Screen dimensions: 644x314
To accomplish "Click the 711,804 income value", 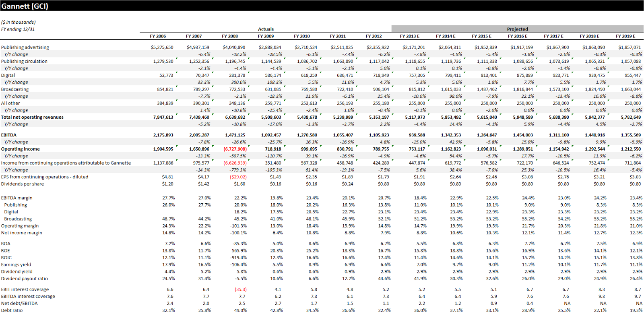I will tap(633, 163).
